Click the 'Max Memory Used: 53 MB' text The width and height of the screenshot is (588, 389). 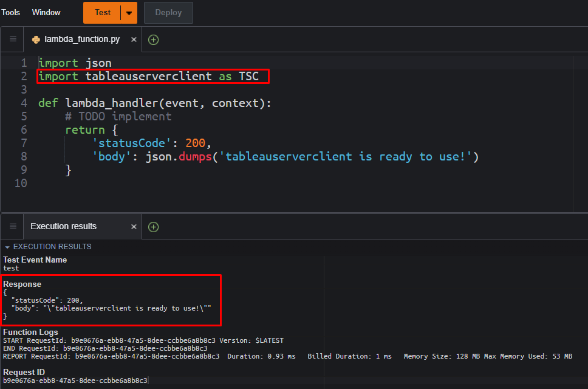tap(528, 356)
